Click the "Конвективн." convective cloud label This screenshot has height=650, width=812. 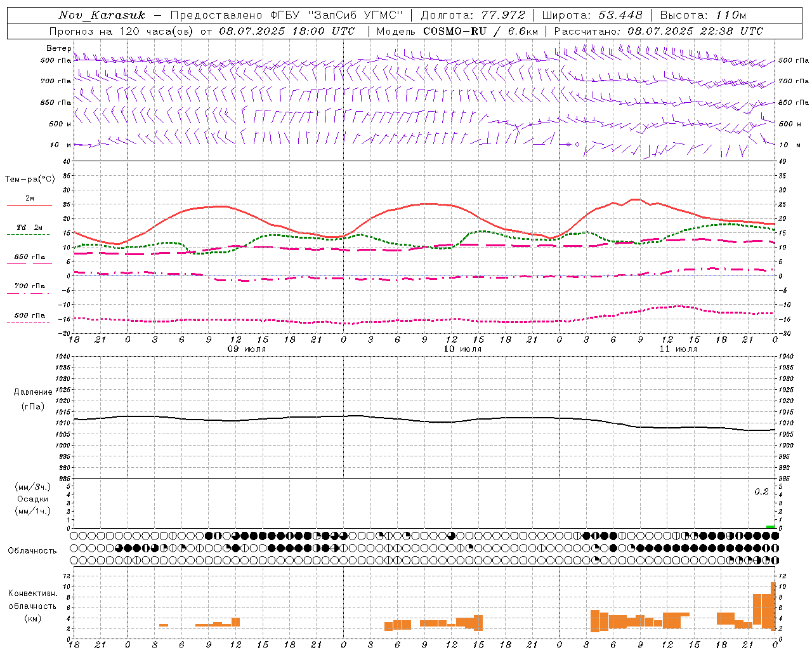(x=33, y=594)
